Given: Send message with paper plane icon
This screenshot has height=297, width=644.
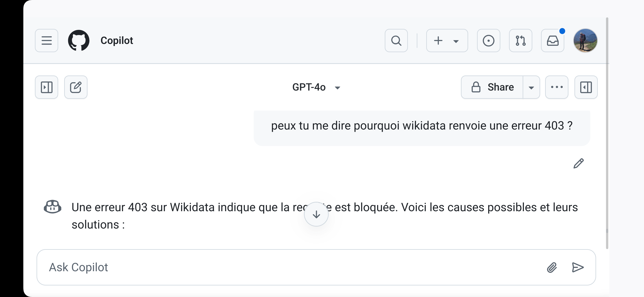Looking at the screenshot, I should [578, 267].
